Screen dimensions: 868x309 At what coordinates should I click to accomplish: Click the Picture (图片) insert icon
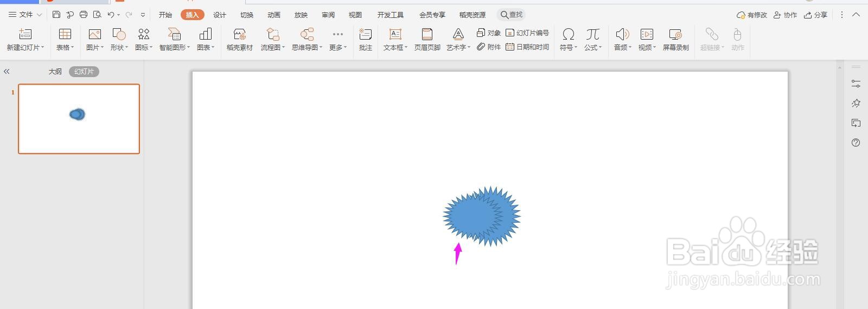[x=94, y=34]
